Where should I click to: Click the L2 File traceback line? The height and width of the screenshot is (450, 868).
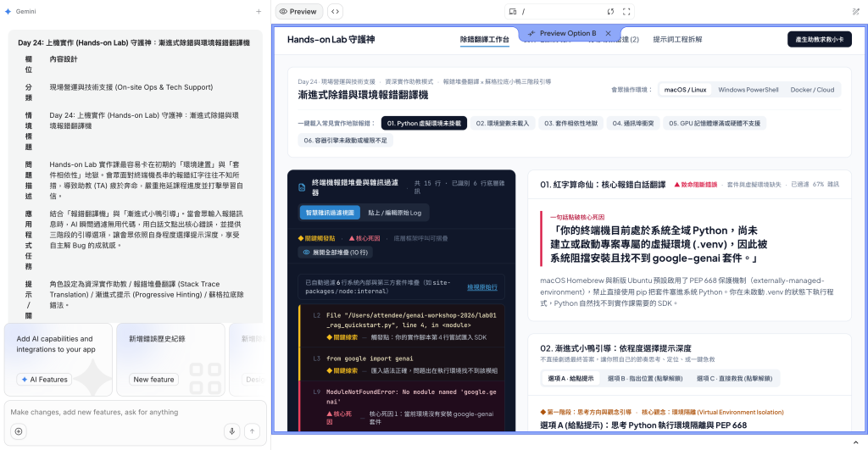click(402, 325)
